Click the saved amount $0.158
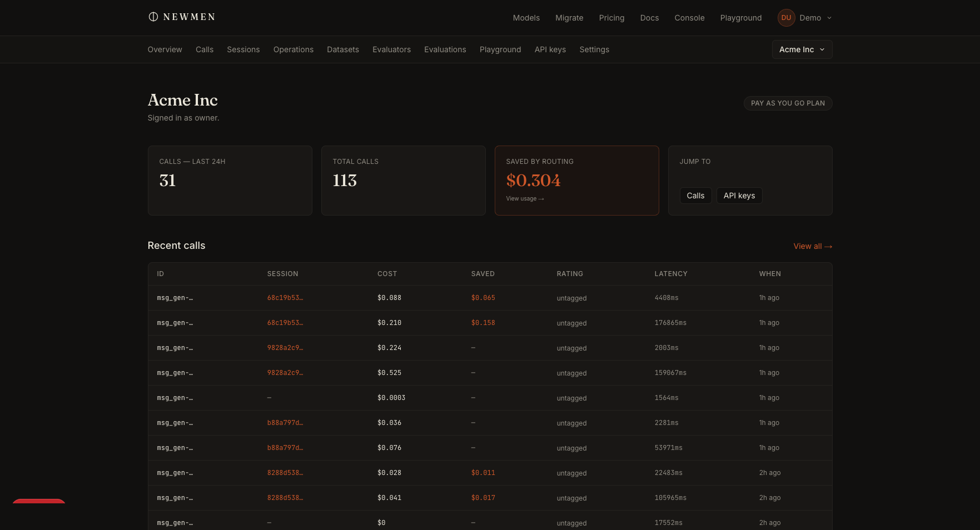The height and width of the screenshot is (530, 980). tap(483, 323)
